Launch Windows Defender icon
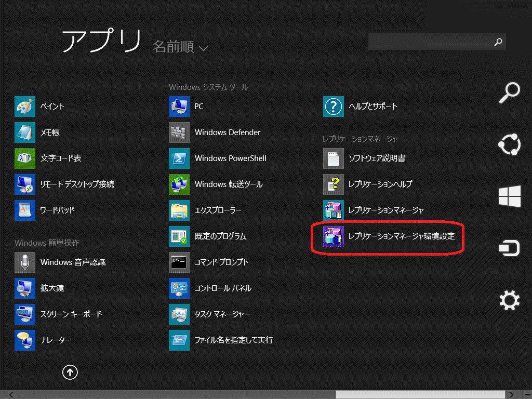 [x=179, y=132]
